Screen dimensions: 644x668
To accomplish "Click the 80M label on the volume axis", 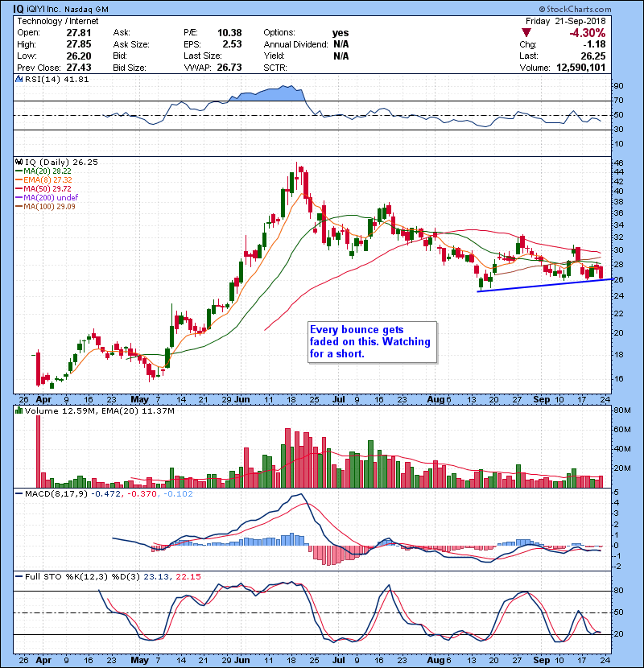I will (621, 410).
